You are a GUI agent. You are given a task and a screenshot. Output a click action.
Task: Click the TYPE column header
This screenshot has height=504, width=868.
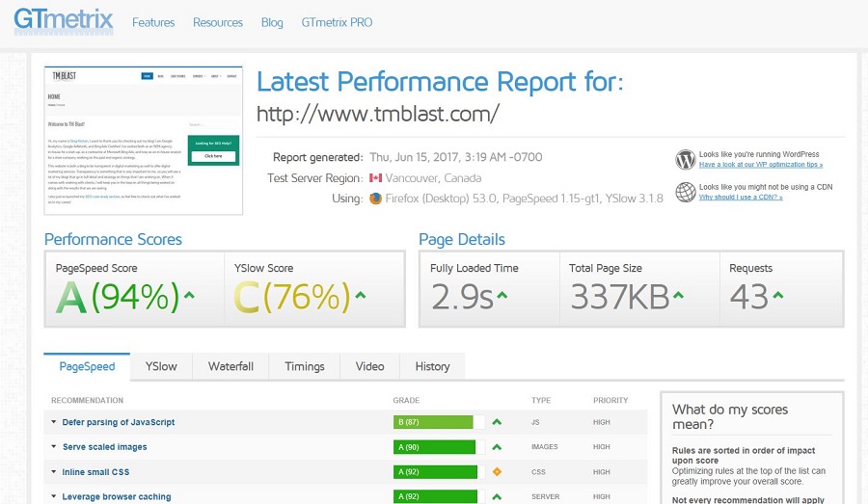pyautogui.click(x=541, y=400)
